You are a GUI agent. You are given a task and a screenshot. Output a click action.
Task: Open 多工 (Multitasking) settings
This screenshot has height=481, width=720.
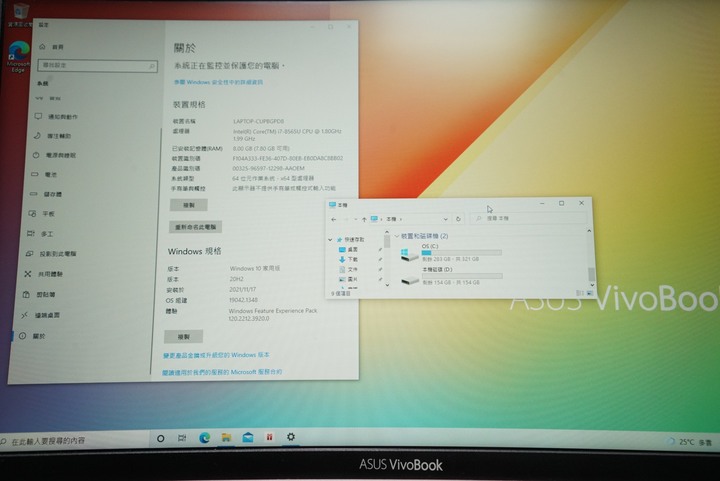point(40,234)
